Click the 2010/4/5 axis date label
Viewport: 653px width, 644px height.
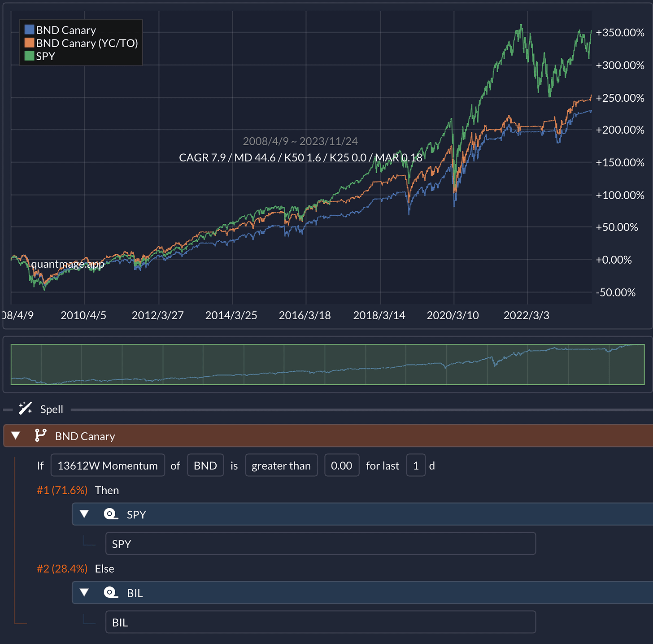[83, 315]
